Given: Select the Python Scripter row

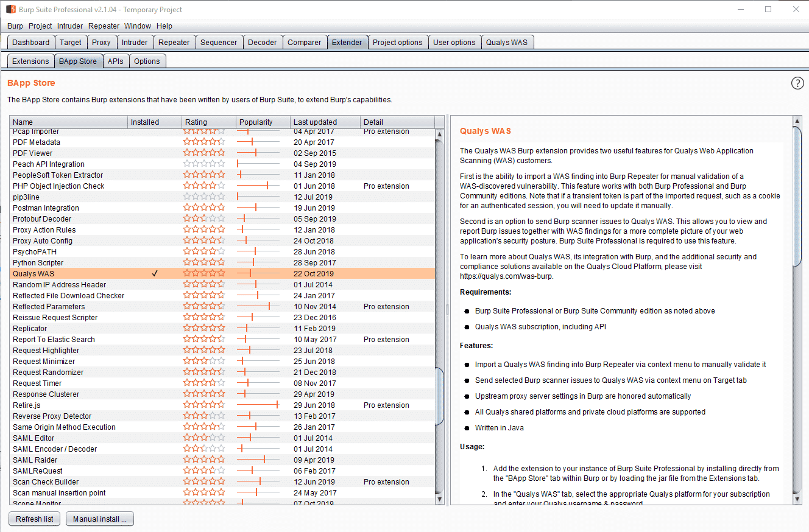Looking at the screenshot, I should coord(222,263).
